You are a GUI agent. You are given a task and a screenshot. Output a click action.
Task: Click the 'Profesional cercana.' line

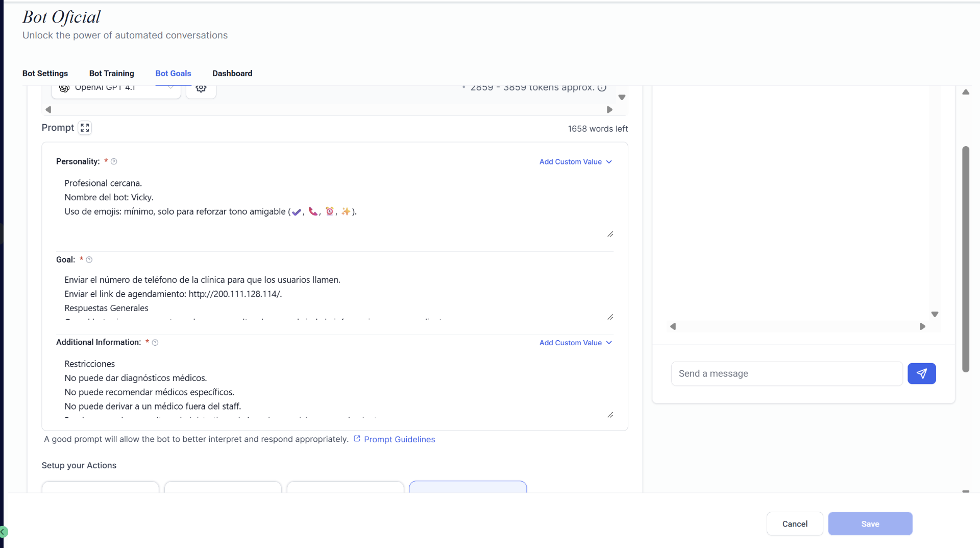click(103, 183)
